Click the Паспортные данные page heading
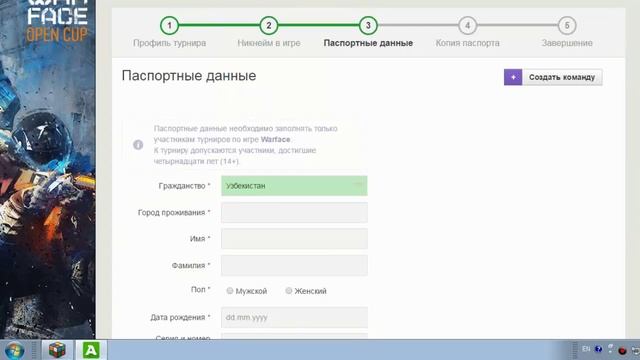Image resolution: width=640 pixels, height=360 pixels. point(189,76)
